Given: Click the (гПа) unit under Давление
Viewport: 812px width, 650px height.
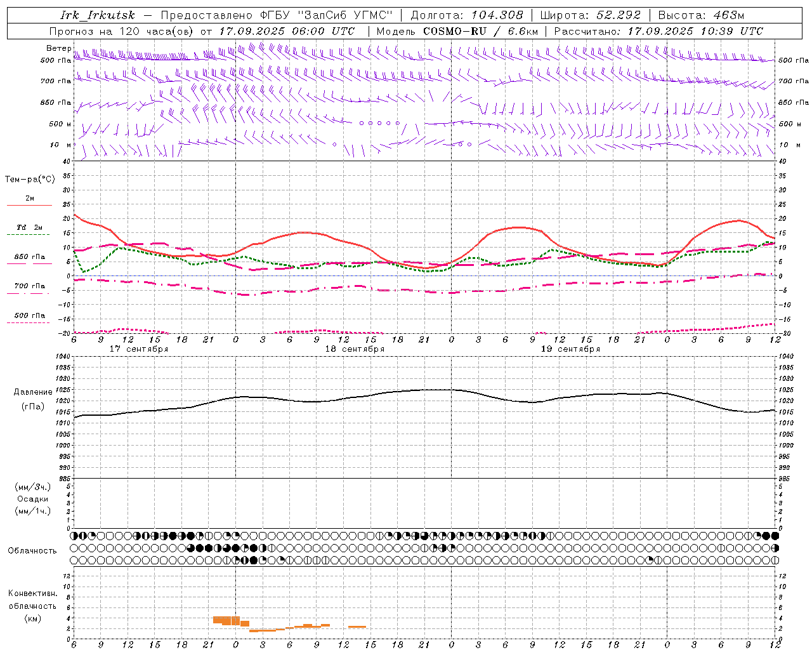Looking at the screenshot, I should (33, 406).
